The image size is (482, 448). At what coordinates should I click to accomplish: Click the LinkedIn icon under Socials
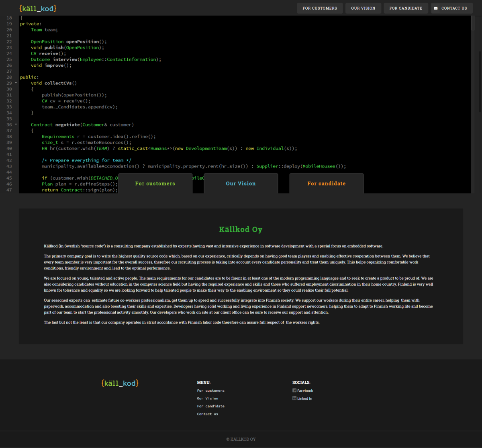click(294, 398)
